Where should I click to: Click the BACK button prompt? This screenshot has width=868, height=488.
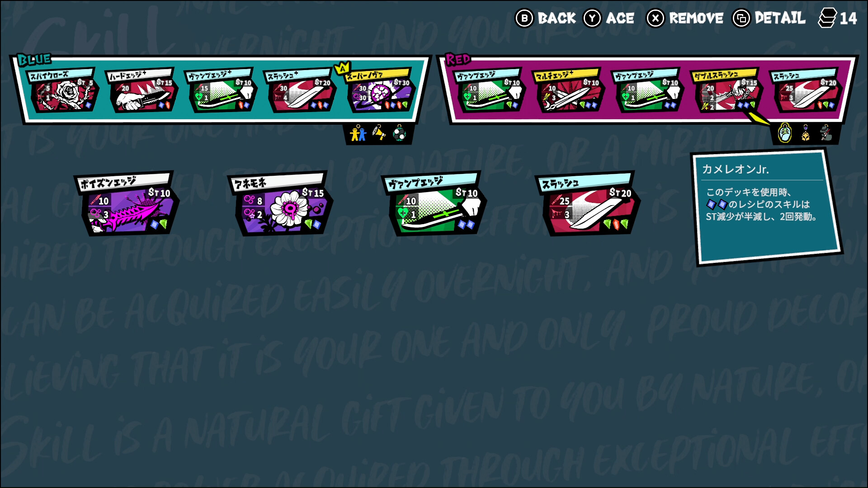pyautogui.click(x=546, y=18)
